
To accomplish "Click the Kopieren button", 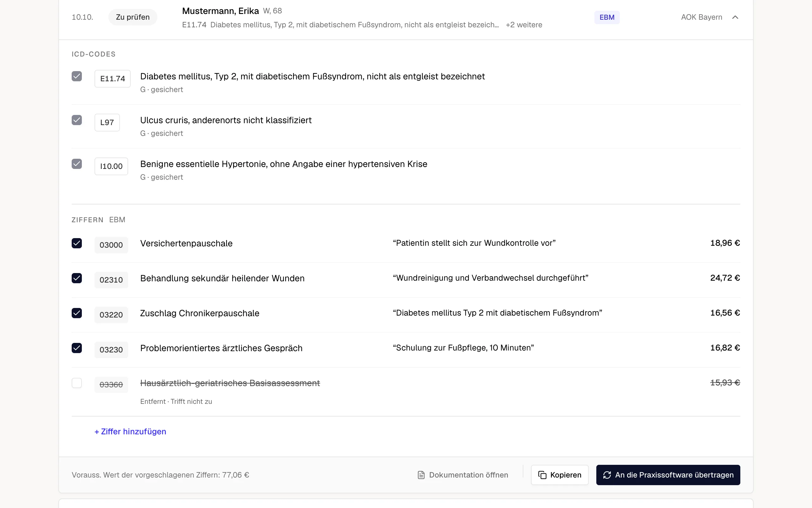I will coord(560,475).
